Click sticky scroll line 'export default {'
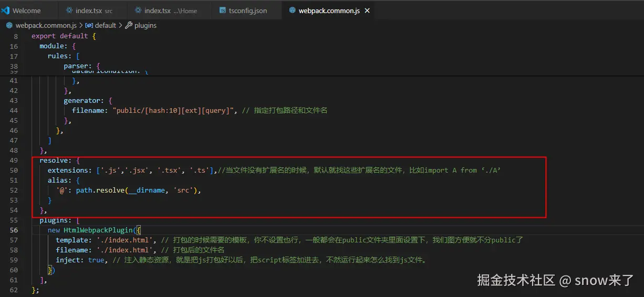 pyautogui.click(x=64, y=36)
